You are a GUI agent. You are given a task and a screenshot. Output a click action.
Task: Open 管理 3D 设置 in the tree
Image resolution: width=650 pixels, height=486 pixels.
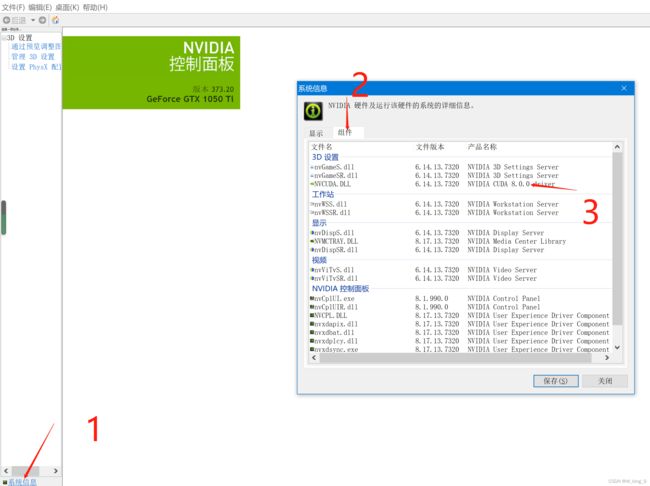click(33, 57)
